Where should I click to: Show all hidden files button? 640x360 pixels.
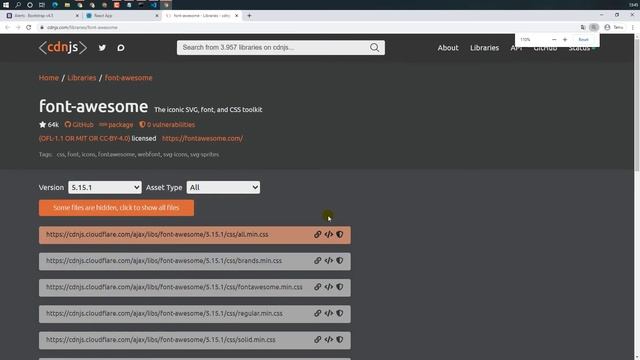pyautogui.click(x=116, y=208)
